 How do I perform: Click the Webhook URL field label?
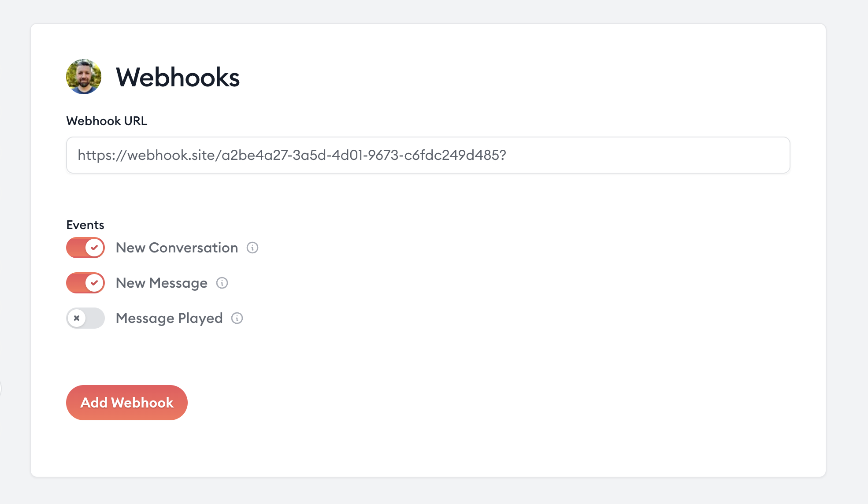point(107,121)
